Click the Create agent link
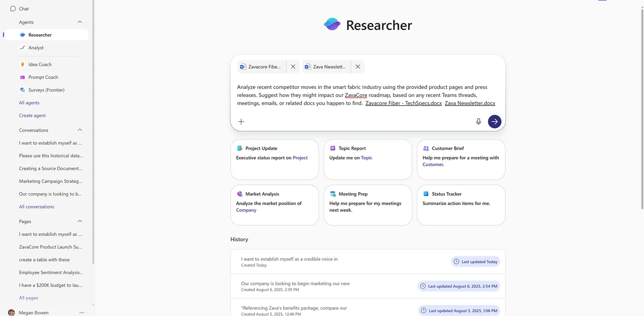 (x=32, y=116)
